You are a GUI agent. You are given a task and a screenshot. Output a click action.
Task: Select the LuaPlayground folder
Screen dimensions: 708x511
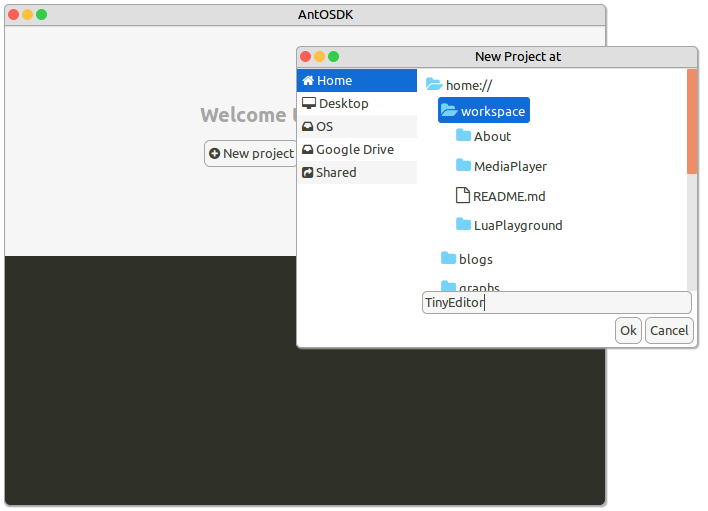click(x=517, y=226)
